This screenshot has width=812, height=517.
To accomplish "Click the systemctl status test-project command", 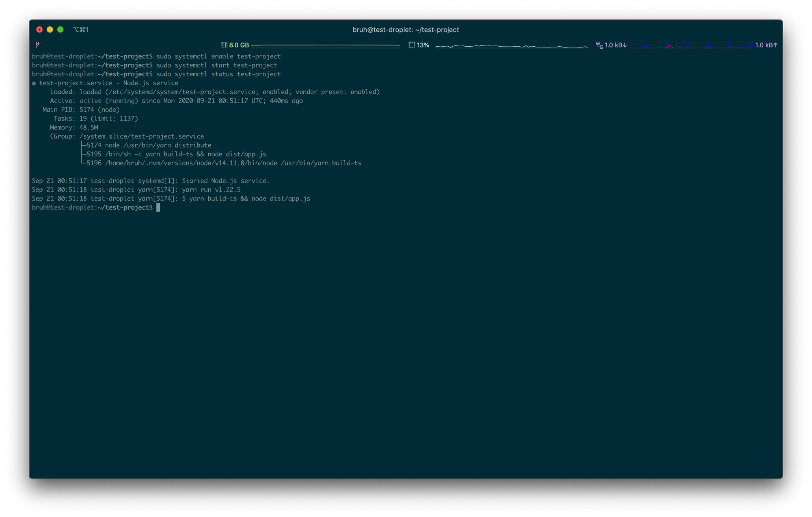I will coord(218,74).
